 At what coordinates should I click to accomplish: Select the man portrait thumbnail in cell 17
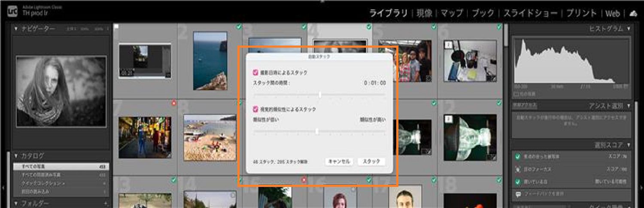405,197
